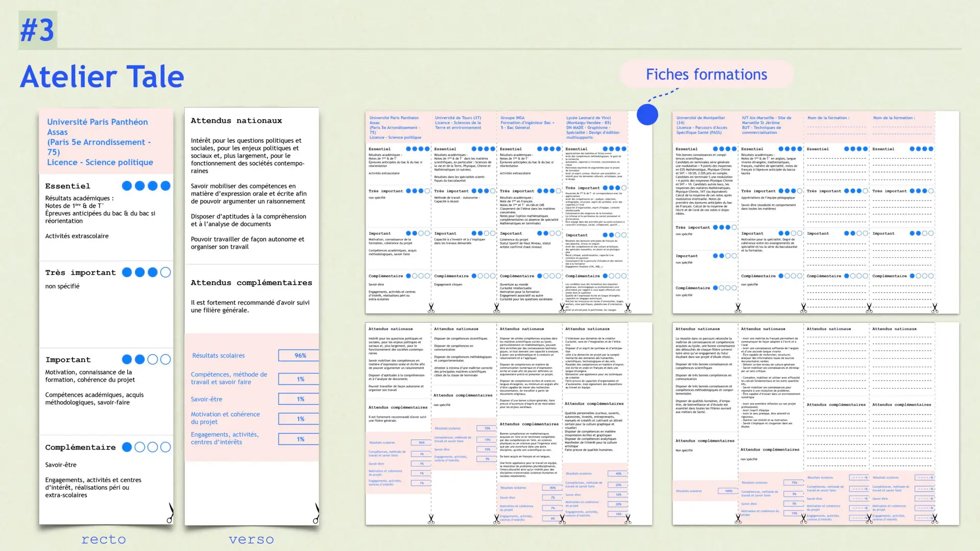Click the 96% box beside Résultats scolaires
The width and height of the screenshot is (980, 551).
tap(300, 356)
